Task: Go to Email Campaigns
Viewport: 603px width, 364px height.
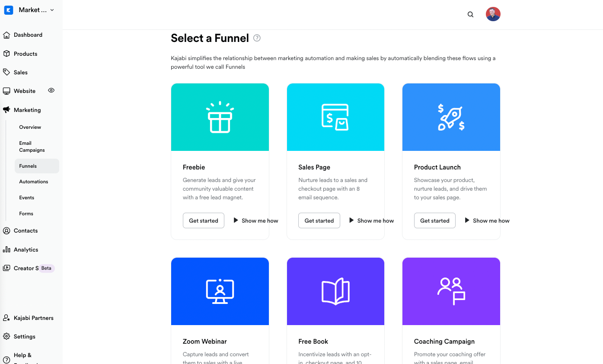Action: [x=32, y=147]
